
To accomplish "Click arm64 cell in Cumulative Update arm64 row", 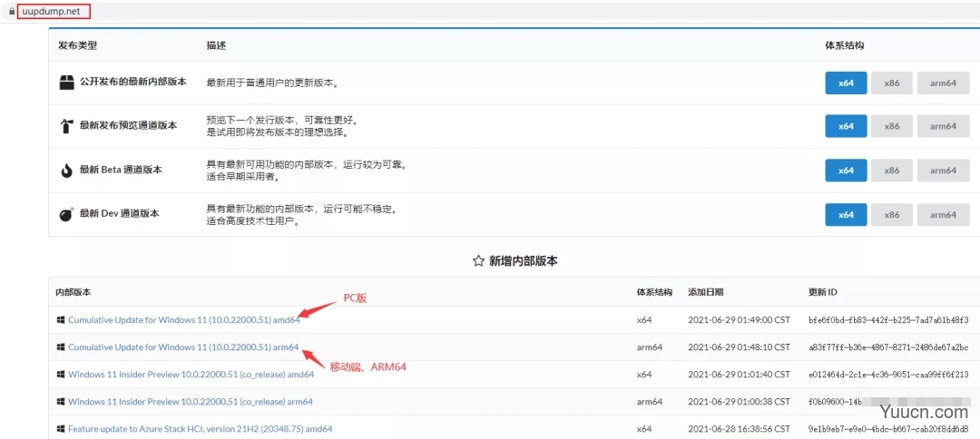I will pos(650,346).
